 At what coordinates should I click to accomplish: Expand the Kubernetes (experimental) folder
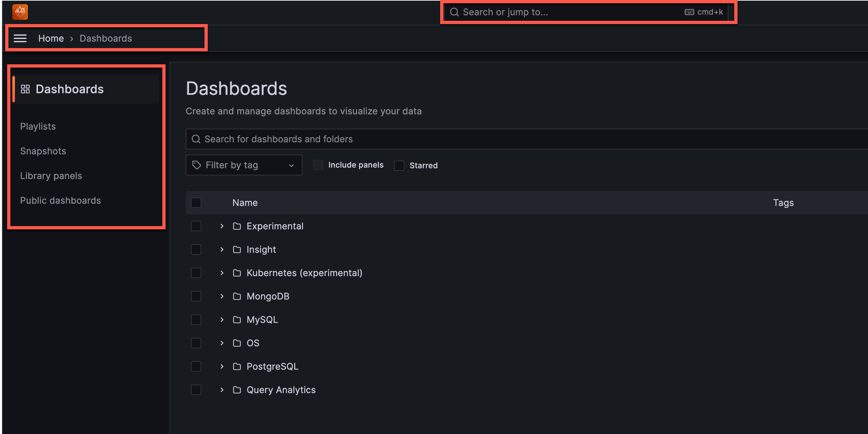point(222,273)
